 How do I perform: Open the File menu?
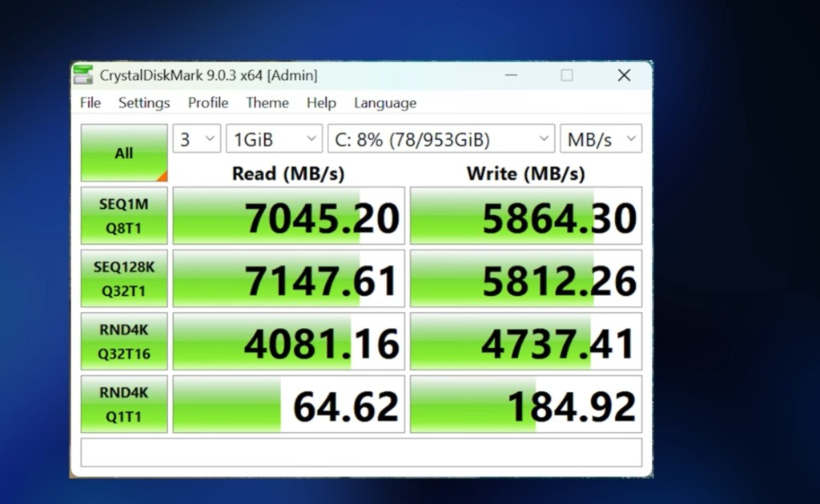coord(90,103)
